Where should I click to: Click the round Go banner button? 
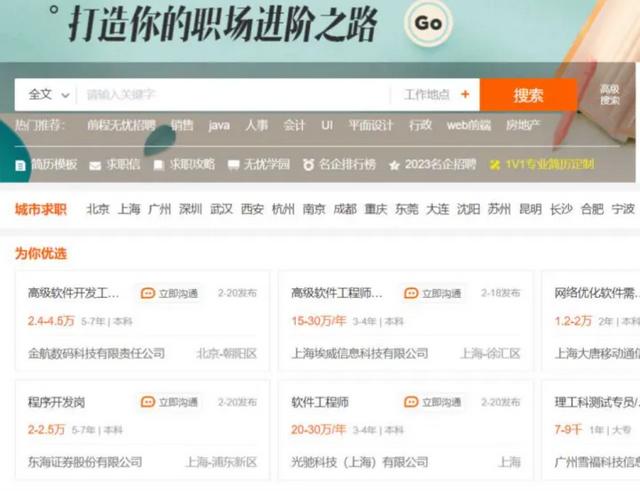[x=428, y=23]
